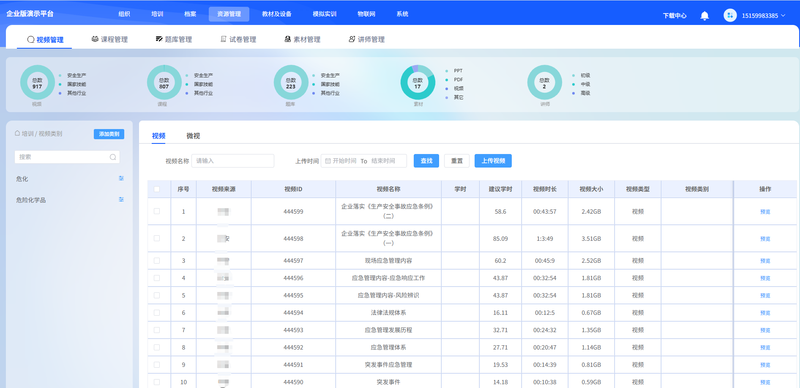
Task: Click the 企业版演示平台 logo title
Action: pyautogui.click(x=30, y=14)
